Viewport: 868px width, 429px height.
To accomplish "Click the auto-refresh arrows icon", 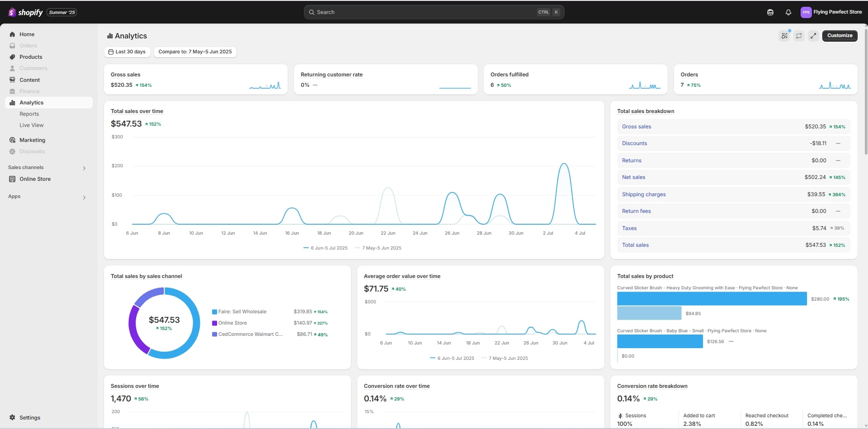I will click(x=799, y=36).
